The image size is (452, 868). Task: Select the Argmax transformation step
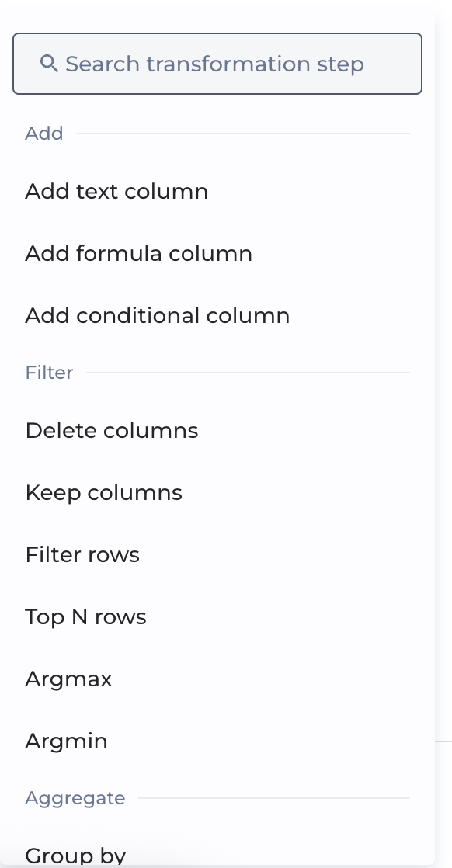pyautogui.click(x=68, y=679)
